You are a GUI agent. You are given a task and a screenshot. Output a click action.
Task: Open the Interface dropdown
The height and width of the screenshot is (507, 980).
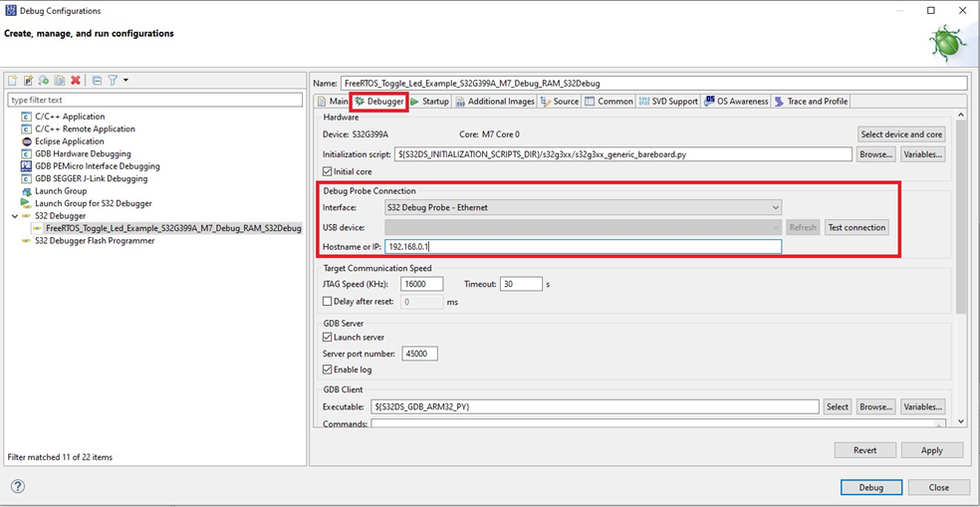pyautogui.click(x=584, y=207)
